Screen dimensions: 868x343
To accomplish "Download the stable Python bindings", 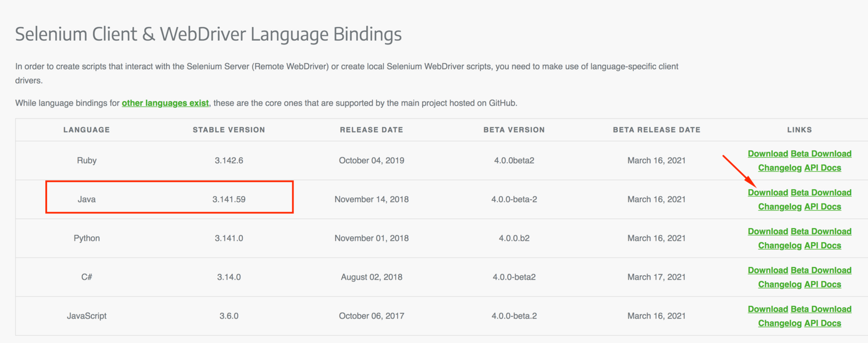I will (768, 231).
